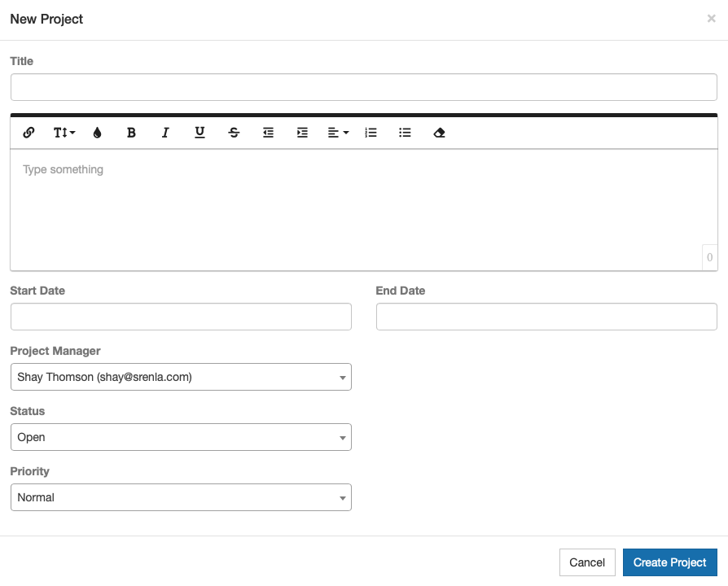Click the Start Date label
Screen dimensions: 728x586
[37, 291]
